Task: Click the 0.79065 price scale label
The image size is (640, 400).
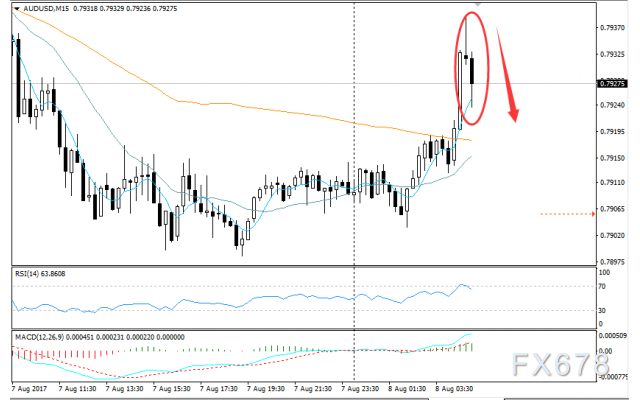Action: (x=612, y=209)
